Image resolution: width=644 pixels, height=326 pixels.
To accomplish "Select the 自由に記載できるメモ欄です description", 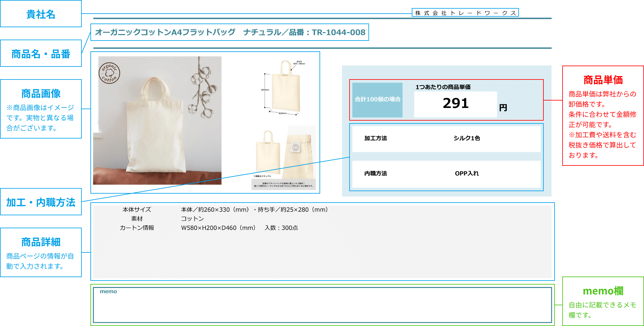I will click(x=603, y=310).
